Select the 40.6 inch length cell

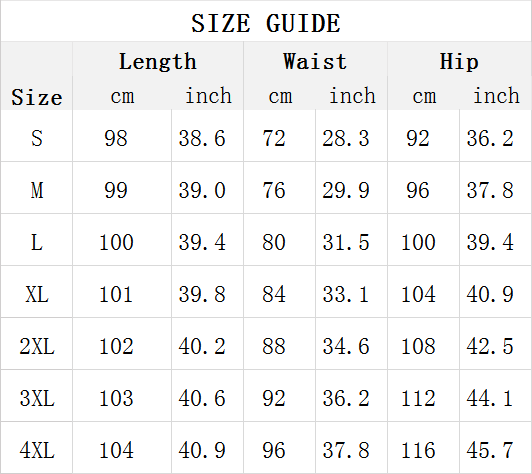[202, 398]
